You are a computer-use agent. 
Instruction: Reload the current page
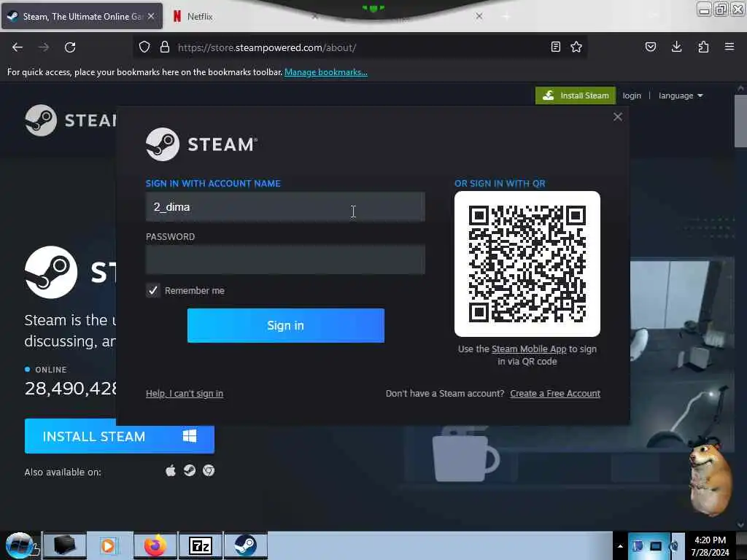pyautogui.click(x=70, y=47)
